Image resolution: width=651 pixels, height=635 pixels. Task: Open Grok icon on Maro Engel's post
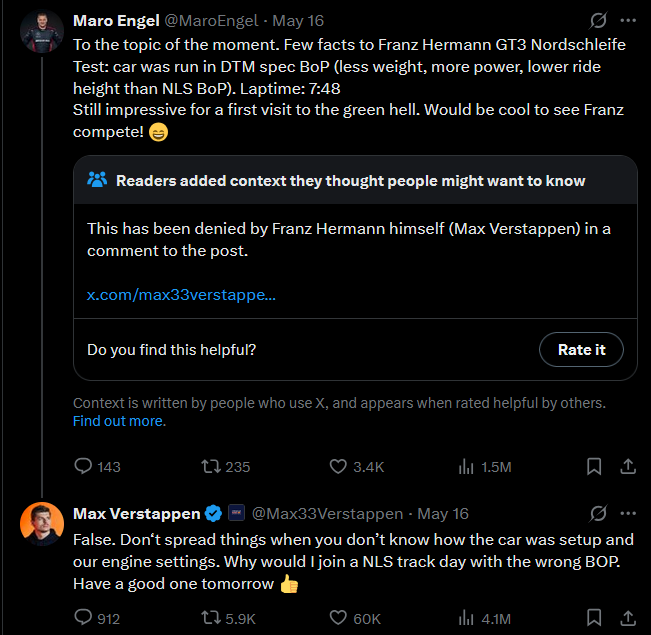598,20
